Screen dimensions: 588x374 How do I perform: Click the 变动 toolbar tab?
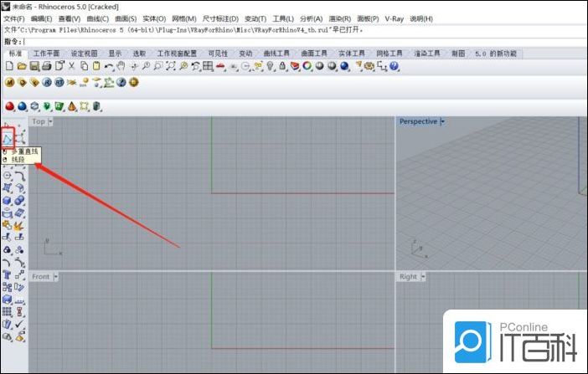(245, 54)
